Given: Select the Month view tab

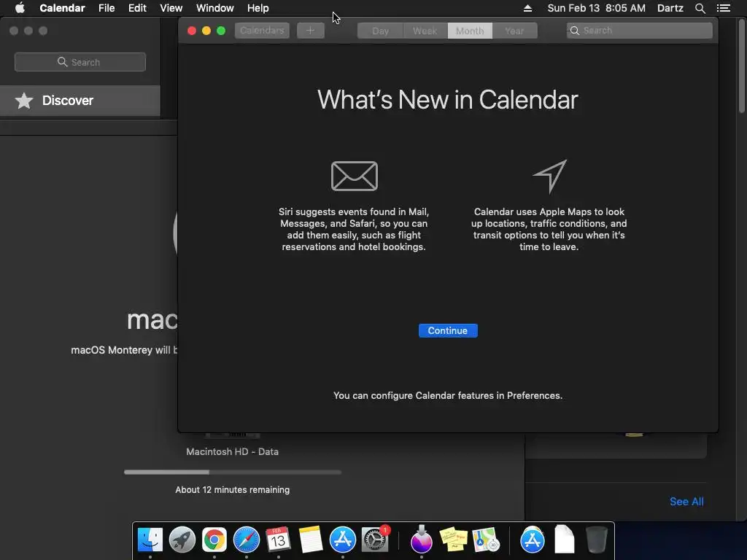Looking at the screenshot, I should click(x=470, y=31).
